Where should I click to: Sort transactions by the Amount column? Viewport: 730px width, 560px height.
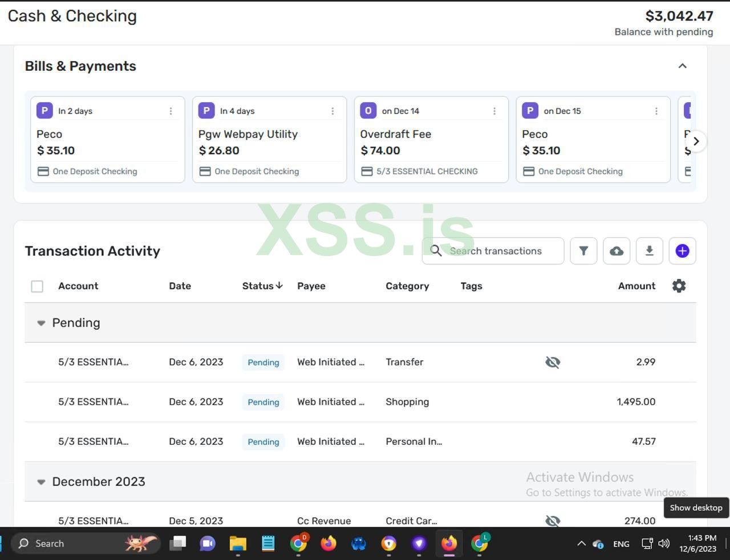click(x=636, y=286)
